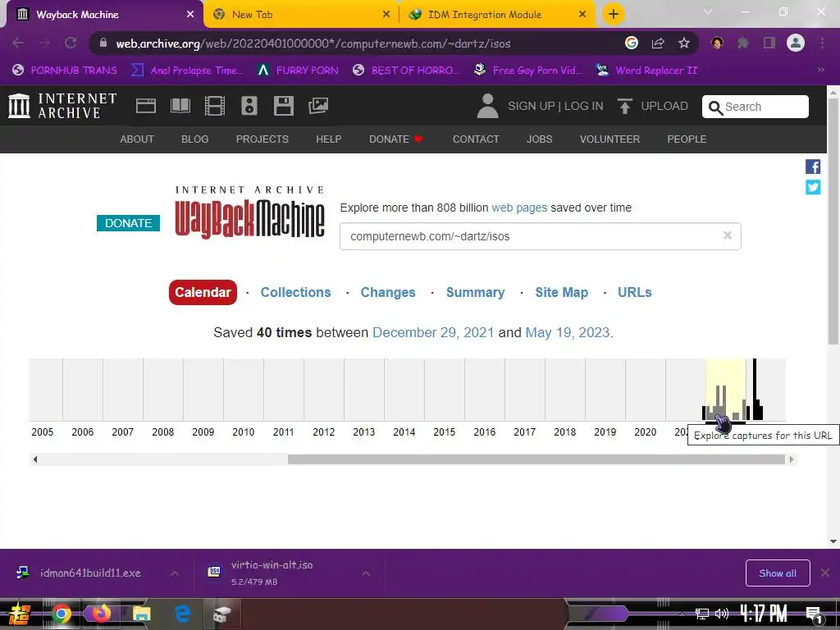Select the Calendar view tab

click(x=203, y=292)
